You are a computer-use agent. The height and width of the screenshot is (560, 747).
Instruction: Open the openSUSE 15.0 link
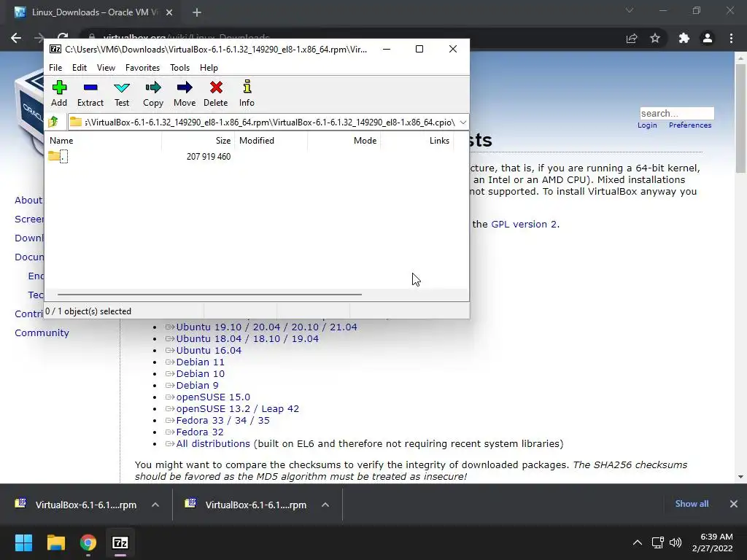(213, 397)
